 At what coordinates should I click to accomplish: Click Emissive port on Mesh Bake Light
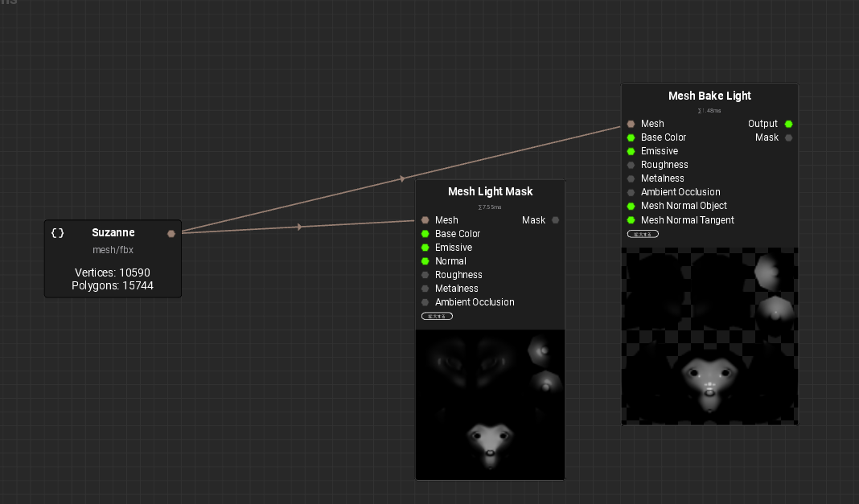point(631,151)
